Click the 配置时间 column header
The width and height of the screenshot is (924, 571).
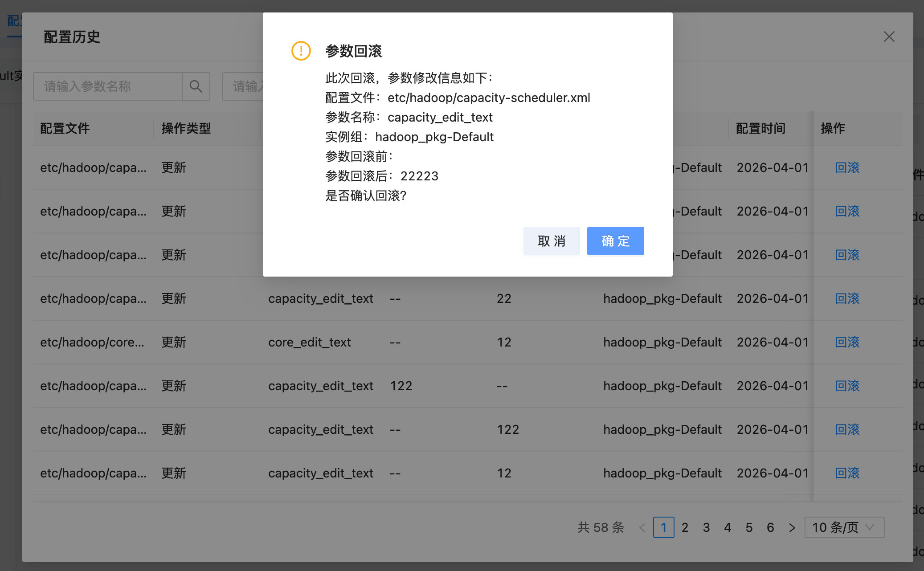(x=760, y=128)
